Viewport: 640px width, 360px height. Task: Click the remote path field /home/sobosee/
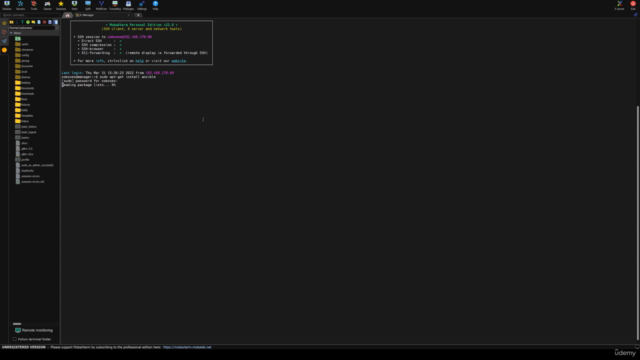[x=32, y=28]
